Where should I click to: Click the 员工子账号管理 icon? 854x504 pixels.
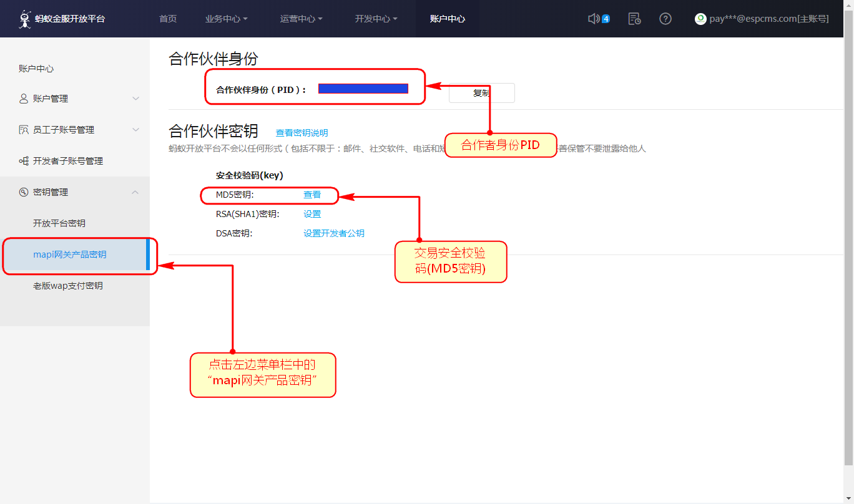24,130
